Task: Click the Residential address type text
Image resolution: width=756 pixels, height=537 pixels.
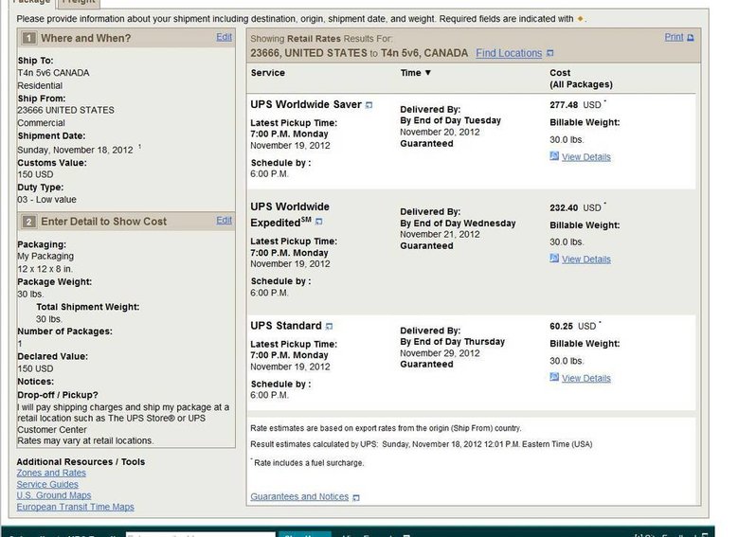Action: click(40, 86)
